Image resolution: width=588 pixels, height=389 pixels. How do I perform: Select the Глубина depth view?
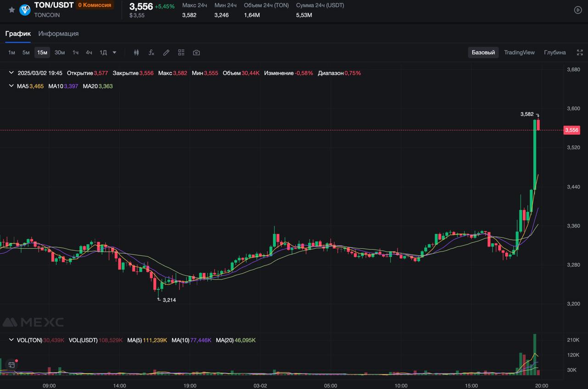[x=555, y=52]
